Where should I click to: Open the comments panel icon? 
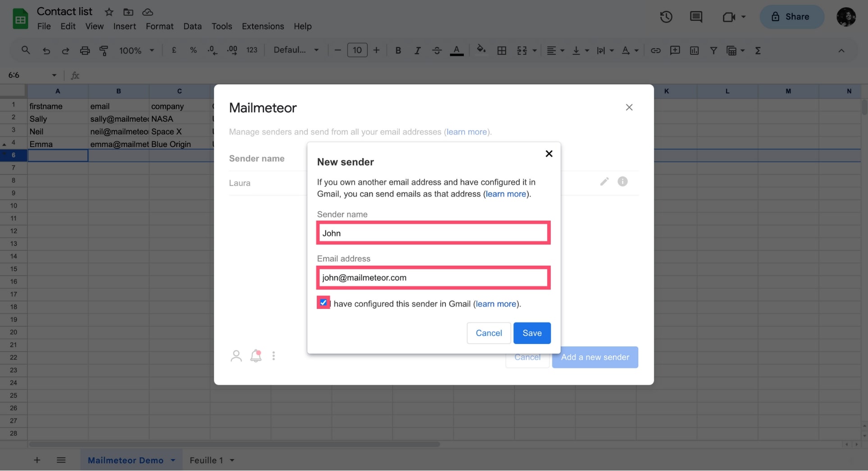(x=696, y=17)
